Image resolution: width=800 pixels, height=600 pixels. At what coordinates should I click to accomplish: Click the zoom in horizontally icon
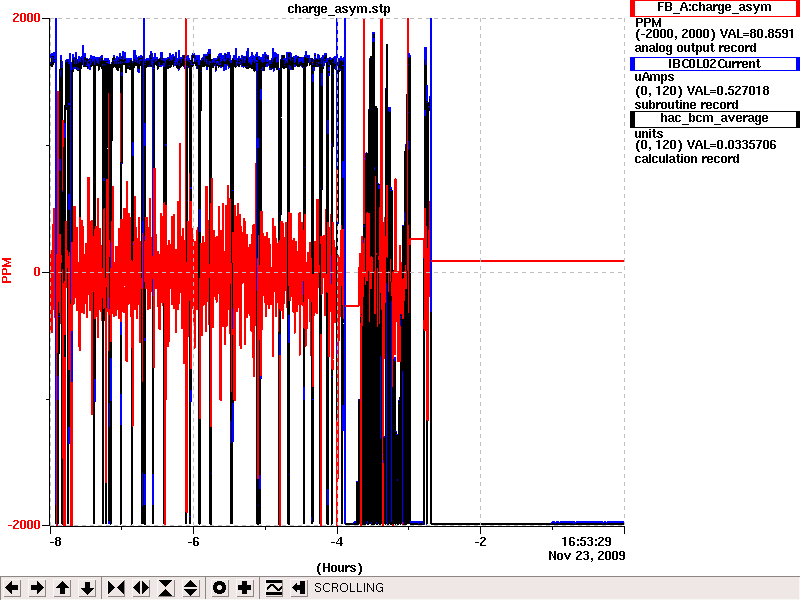(116, 588)
